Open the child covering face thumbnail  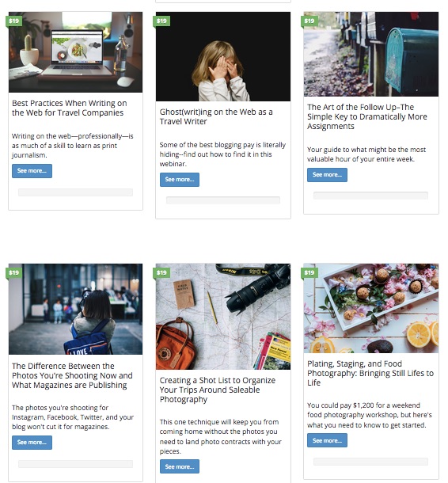[223, 56]
